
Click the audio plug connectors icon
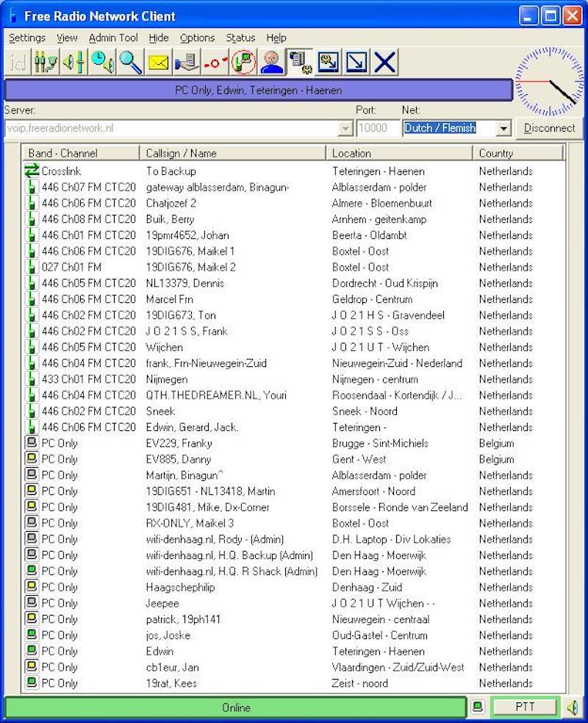[46, 63]
